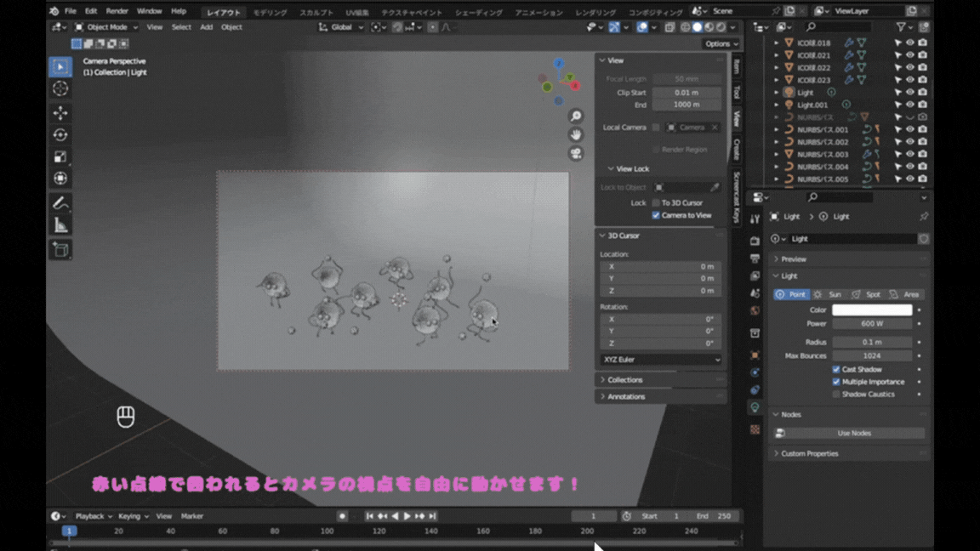Image resolution: width=980 pixels, height=551 pixels.
Task: Jump to the timeline start frame
Action: (x=369, y=516)
